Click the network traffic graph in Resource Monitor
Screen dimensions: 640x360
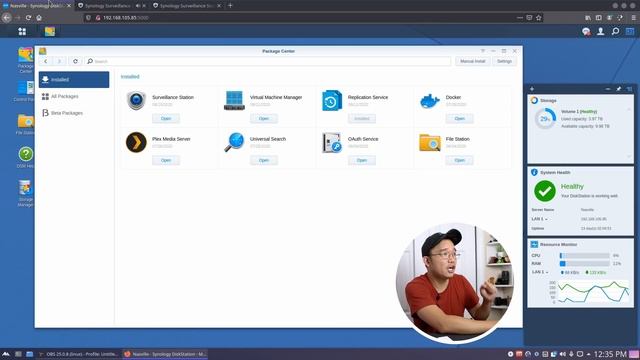594,292
